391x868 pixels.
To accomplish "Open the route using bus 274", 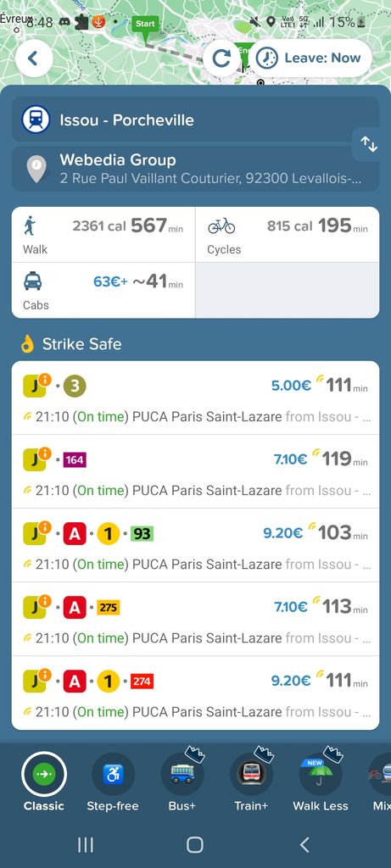I will [195, 693].
